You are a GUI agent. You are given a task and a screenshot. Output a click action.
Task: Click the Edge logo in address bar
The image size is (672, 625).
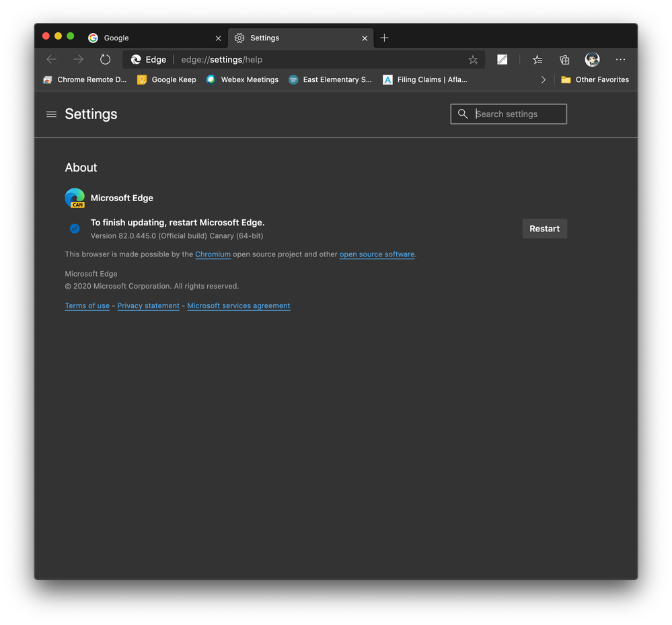(136, 60)
